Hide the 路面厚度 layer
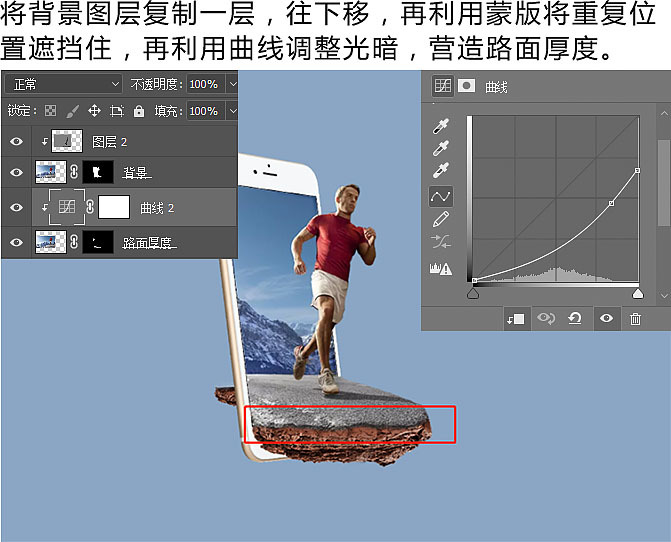Screen dimensions: 671x542 [16, 242]
